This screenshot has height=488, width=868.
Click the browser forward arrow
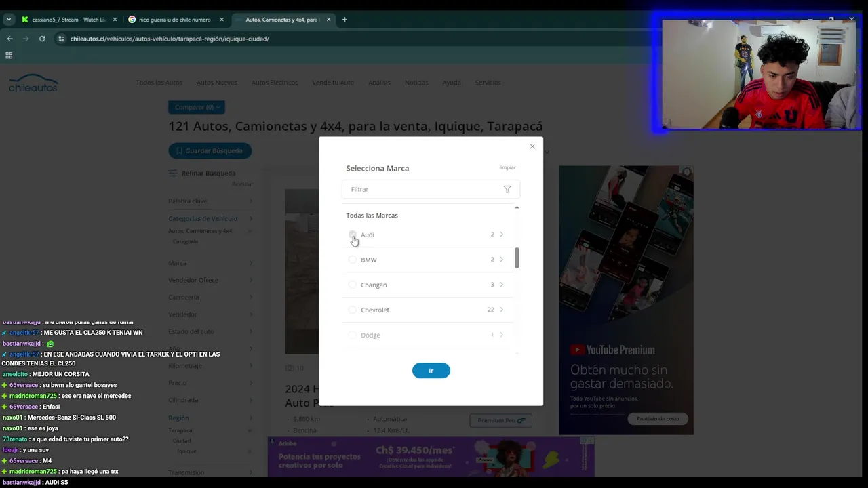[x=26, y=39]
